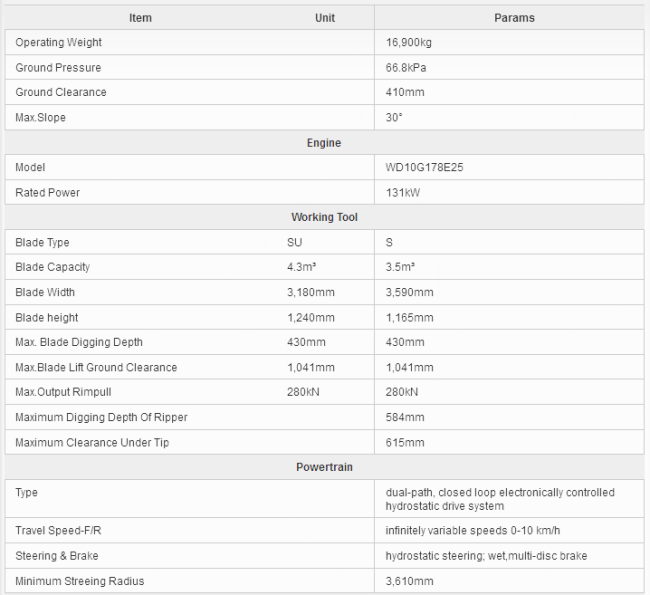Click the "Powertrain" section heading
Screen dimensions: 650x595
point(324,467)
